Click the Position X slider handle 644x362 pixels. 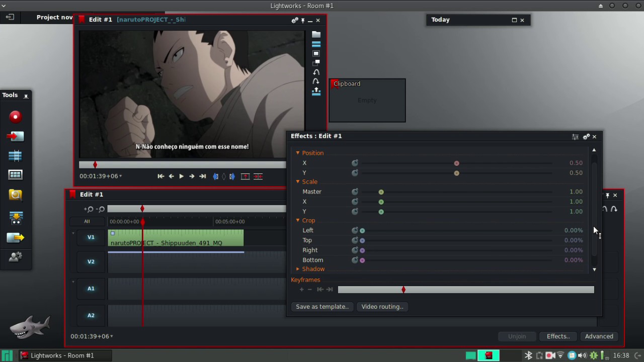457,163
